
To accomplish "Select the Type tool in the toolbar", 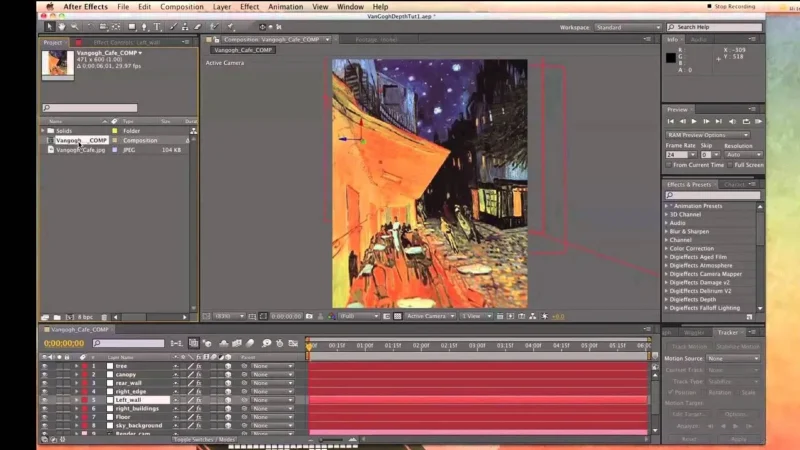I will 157,27.
